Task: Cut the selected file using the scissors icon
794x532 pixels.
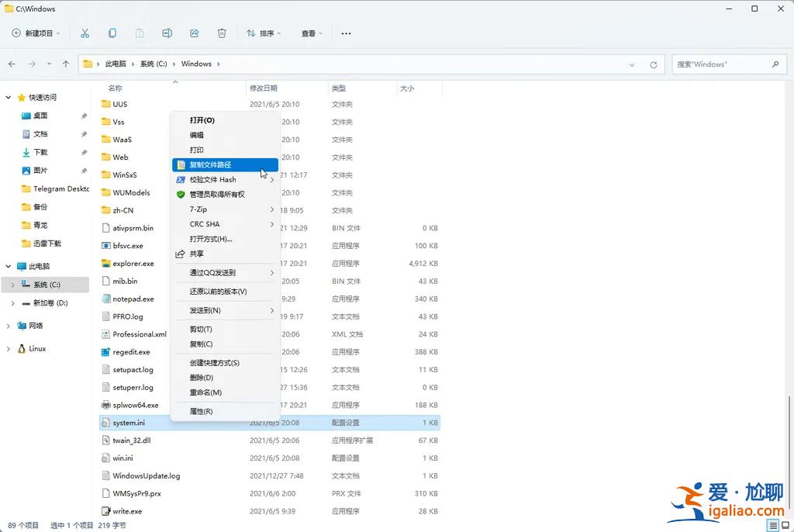Action: pos(85,33)
